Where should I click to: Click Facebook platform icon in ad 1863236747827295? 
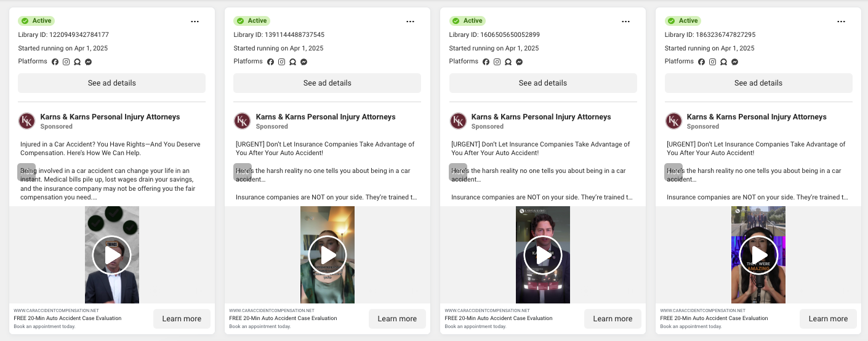(701, 62)
